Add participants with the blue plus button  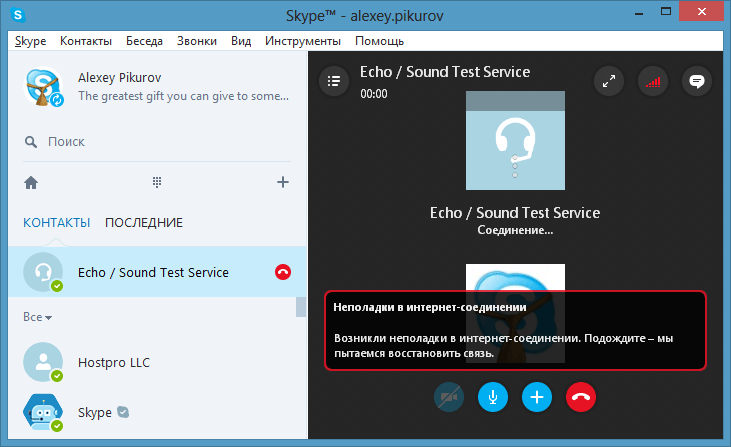537,397
